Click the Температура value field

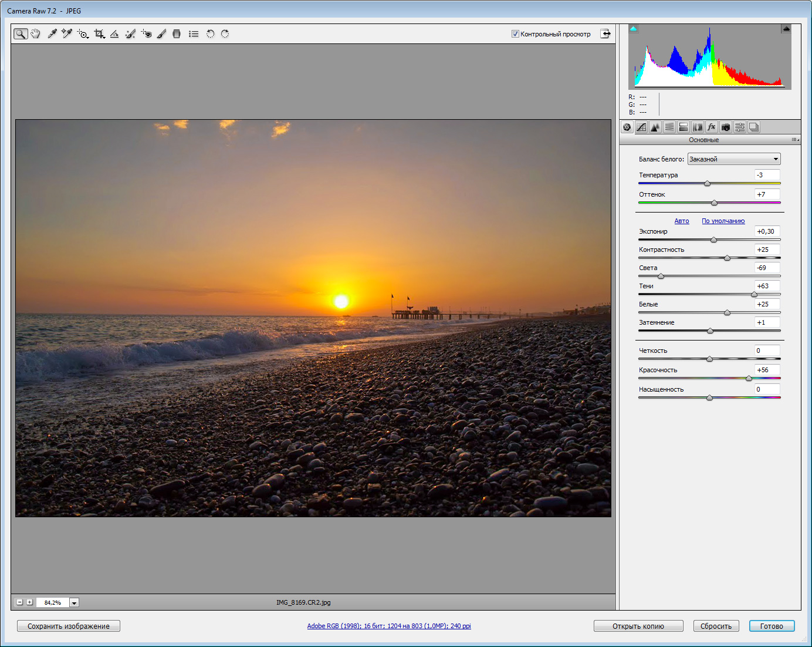pos(767,175)
